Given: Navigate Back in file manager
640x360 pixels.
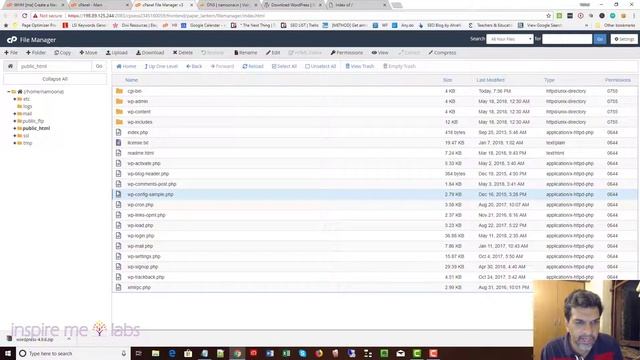Looking at the screenshot, I should (194, 66).
